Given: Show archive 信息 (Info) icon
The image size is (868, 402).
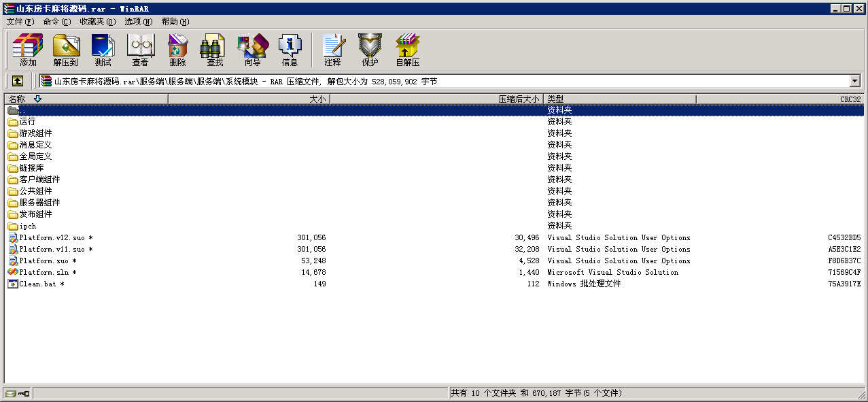Looking at the screenshot, I should coord(290,50).
